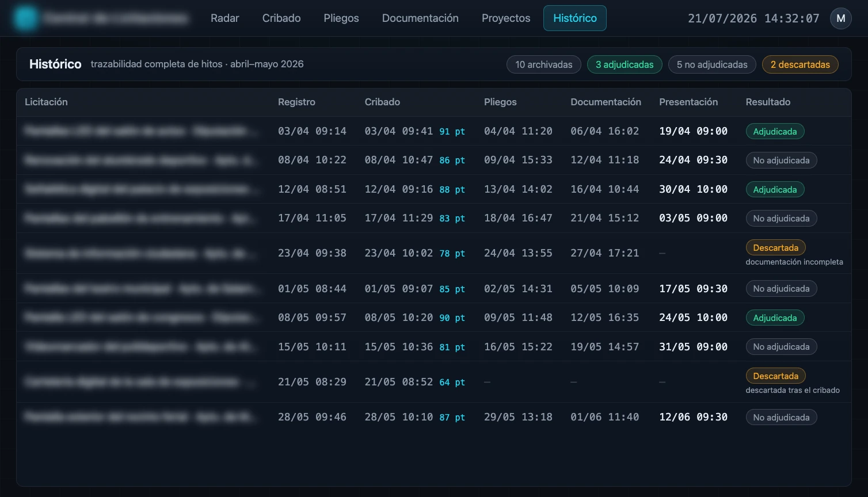Click the Descartada badge above "documentación incompleta"
The height and width of the screenshot is (497, 868).
point(775,248)
